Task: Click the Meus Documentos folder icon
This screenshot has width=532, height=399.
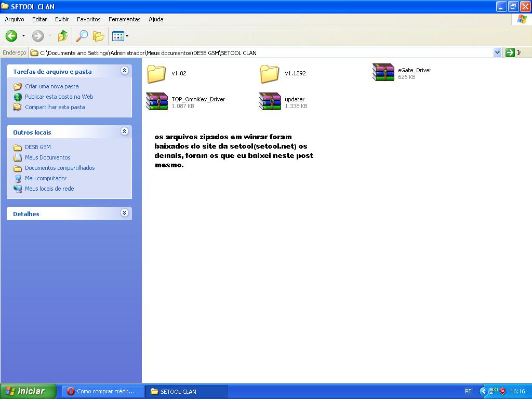Action: coord(18,158)
